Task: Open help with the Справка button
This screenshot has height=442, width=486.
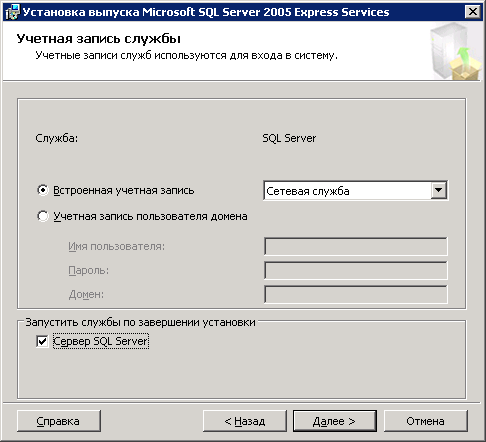Action: [x=59, y=421]
